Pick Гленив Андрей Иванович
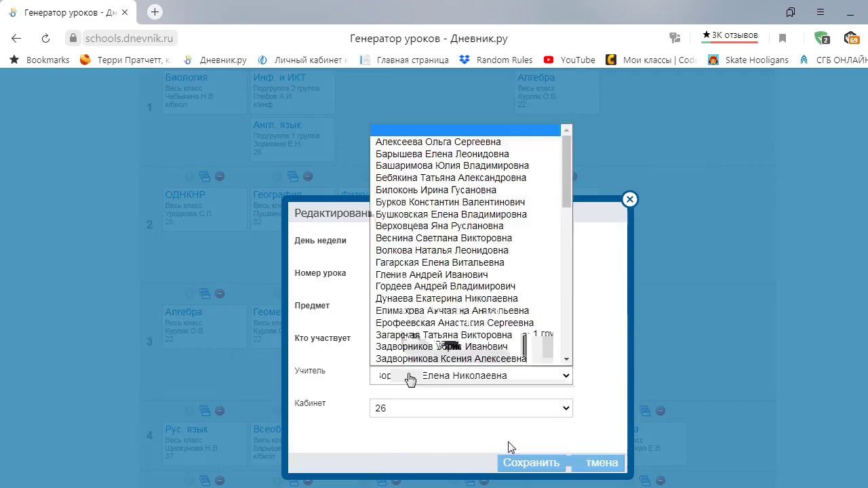The height and width of the screenshot is (488, 868). tap(466, 274)
